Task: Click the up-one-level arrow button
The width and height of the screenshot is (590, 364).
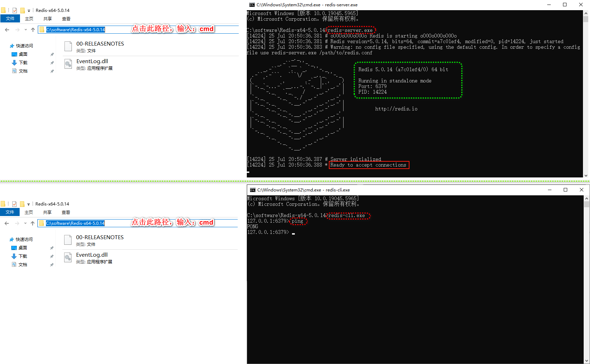Action: click(x=33, y=30)
